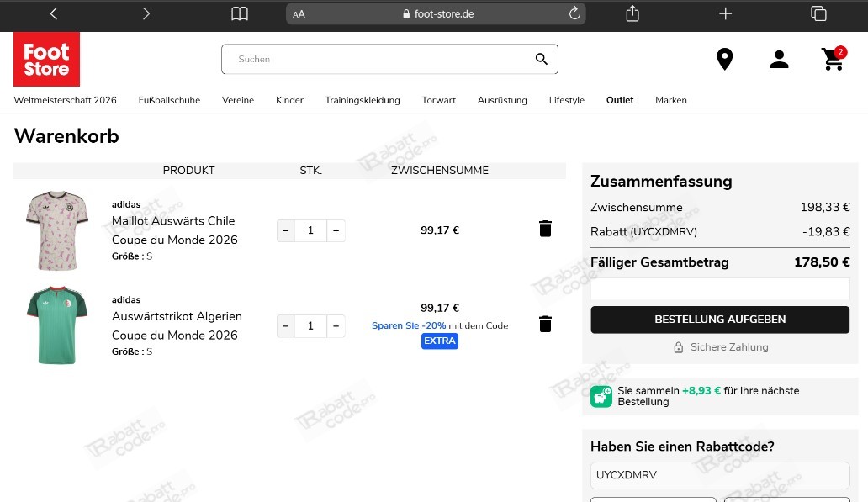868x502 pixels.
Task: Click the green loyalty piggy bank icon
Action: point(601,396)
